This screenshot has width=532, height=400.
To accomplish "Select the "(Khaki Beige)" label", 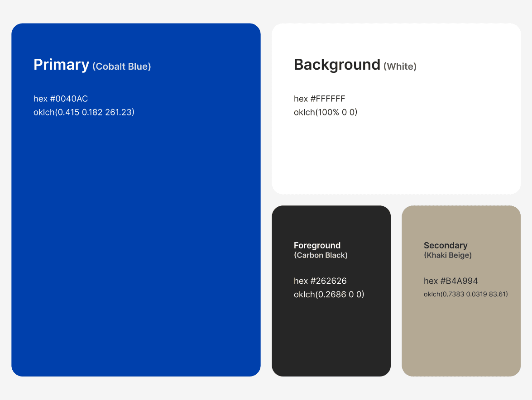I will coord(448,255).
